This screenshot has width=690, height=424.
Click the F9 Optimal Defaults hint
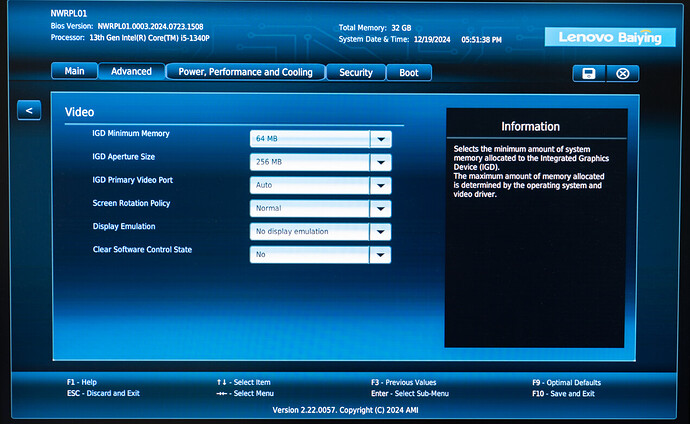click(x=566, y=382)
